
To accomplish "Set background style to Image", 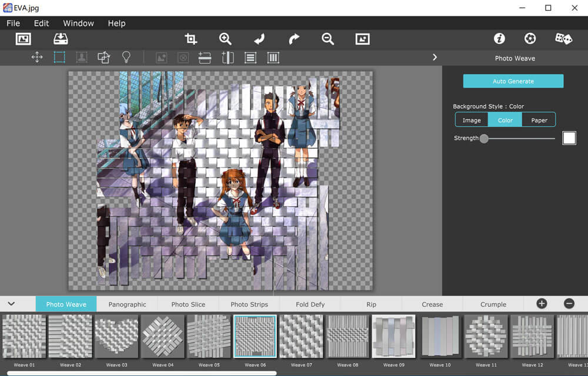I will (472, 120).
